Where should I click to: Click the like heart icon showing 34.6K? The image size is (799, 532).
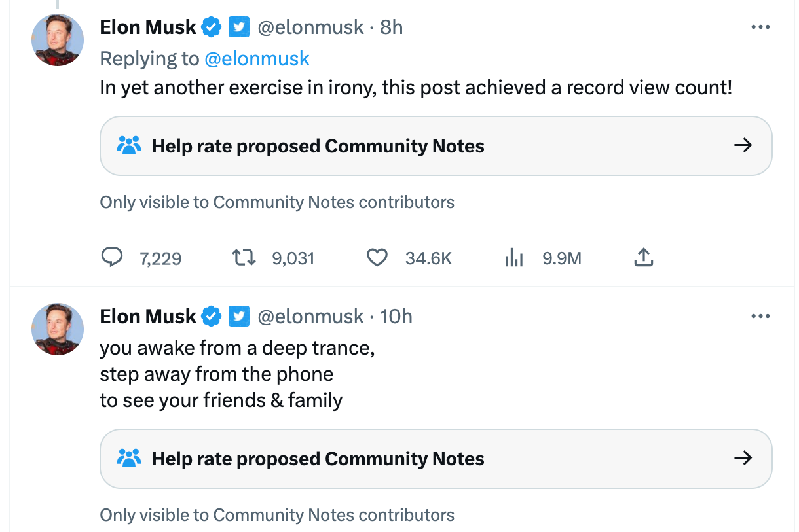[377, 258]
